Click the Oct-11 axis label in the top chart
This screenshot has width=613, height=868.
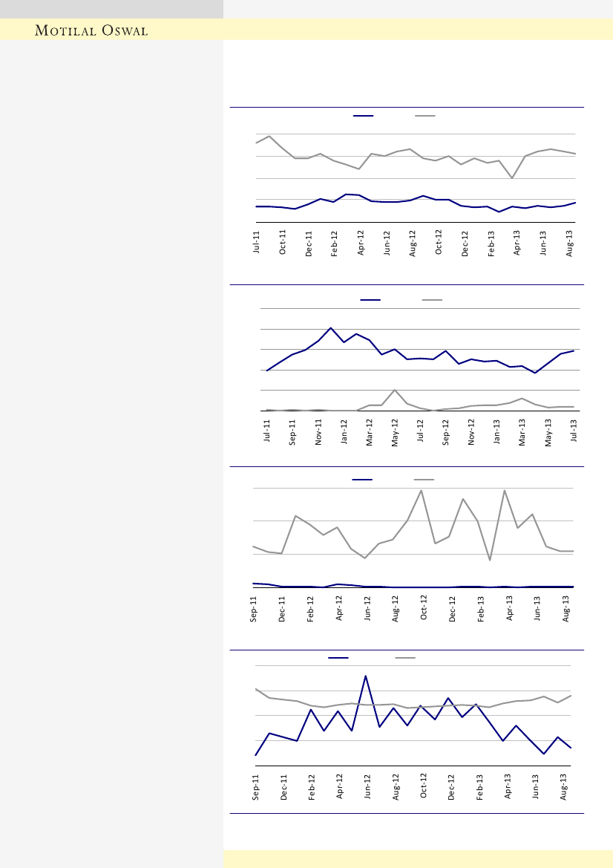tap(283, 242)
